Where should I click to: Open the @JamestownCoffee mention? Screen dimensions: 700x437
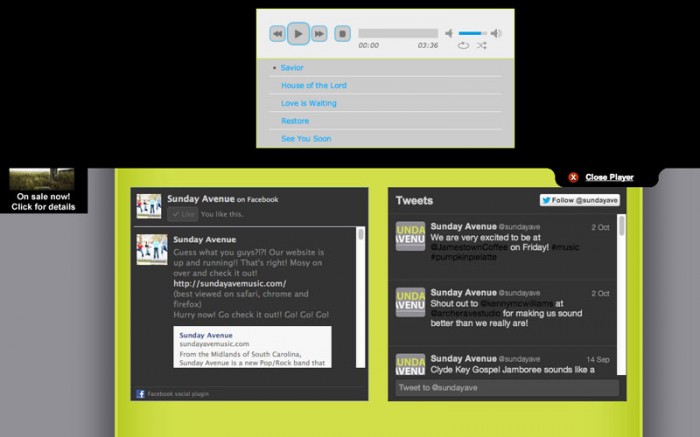click(x=469, y=247)
